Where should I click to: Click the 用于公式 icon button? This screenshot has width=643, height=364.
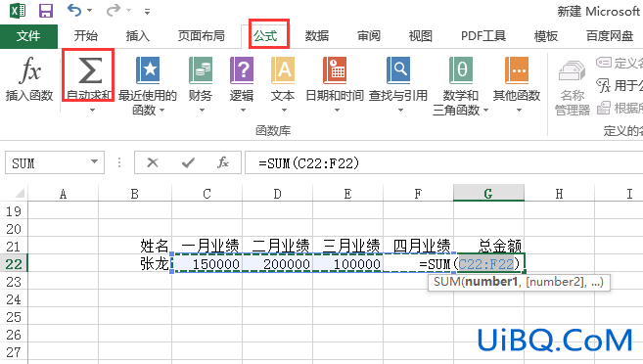[x=603, y=85]
